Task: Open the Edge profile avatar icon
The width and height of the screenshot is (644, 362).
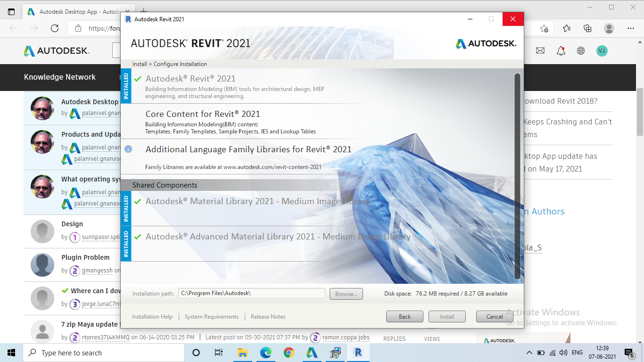Action: (x=609, y=28)
